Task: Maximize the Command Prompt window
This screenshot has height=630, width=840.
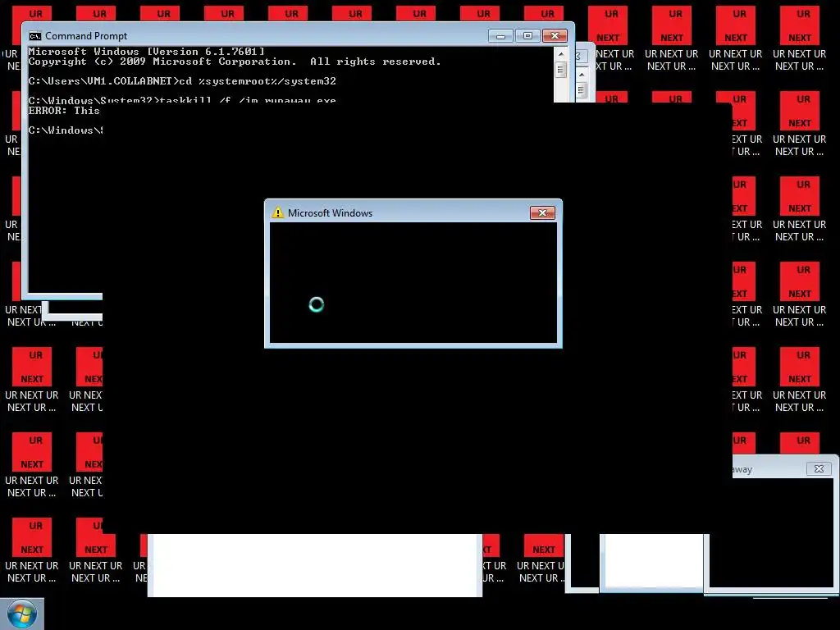Action: (527, 36)
